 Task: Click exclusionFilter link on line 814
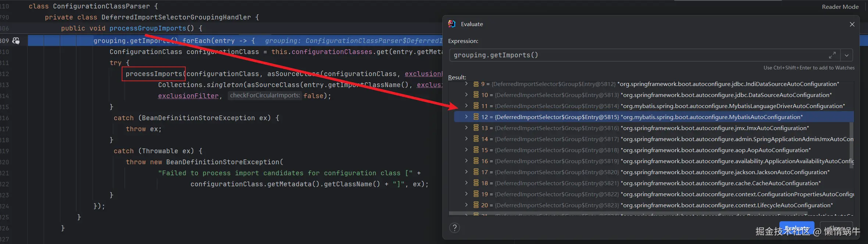click(188, 96)
